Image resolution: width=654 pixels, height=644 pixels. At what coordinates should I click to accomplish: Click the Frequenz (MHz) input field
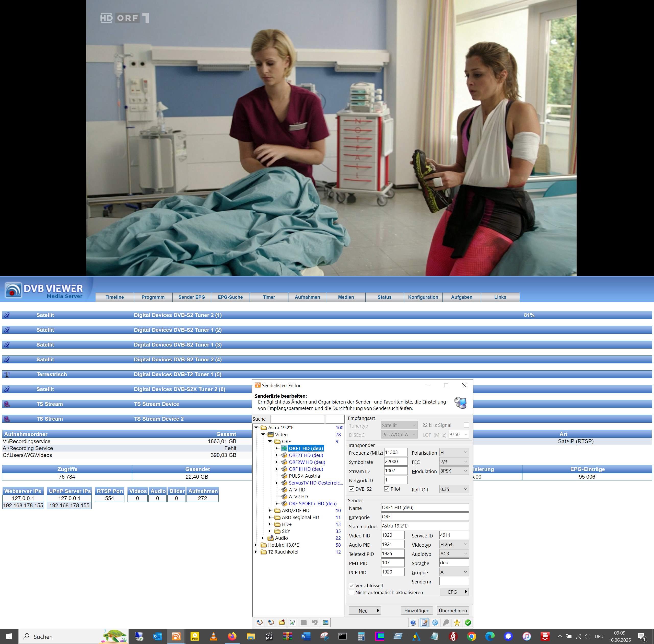(x=395, y=453)
